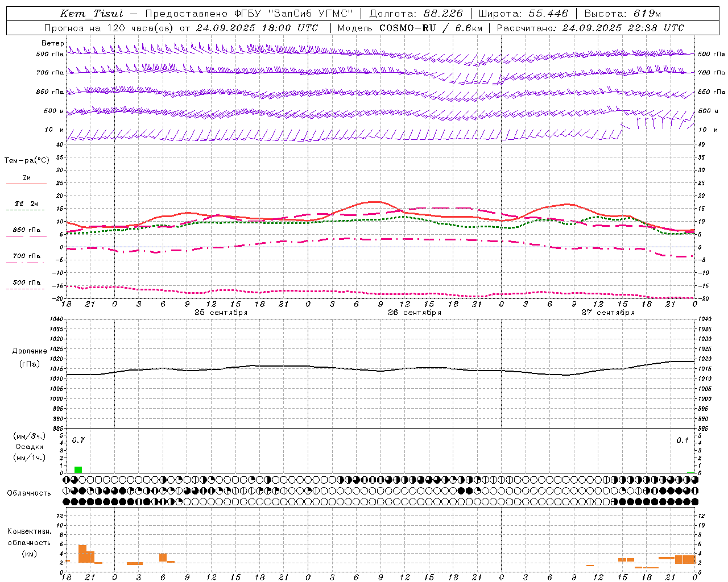Click the Давление pressure label
728x582 pixels.
click(30, 351)
